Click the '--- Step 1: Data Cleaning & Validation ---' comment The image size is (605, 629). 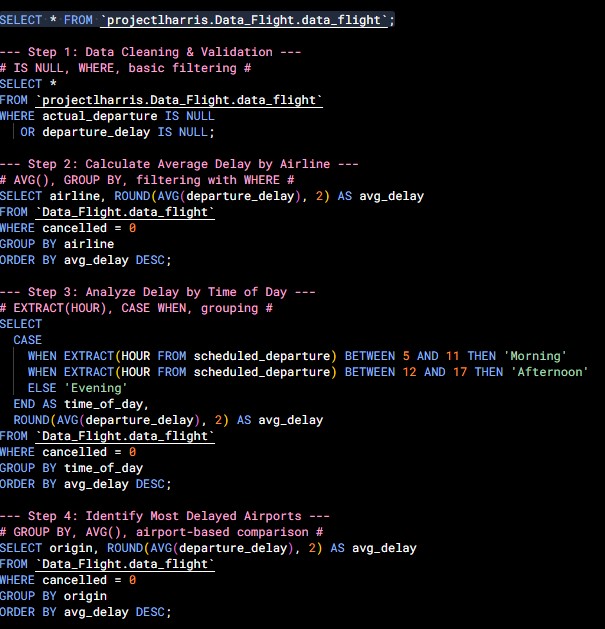point(150,52)
